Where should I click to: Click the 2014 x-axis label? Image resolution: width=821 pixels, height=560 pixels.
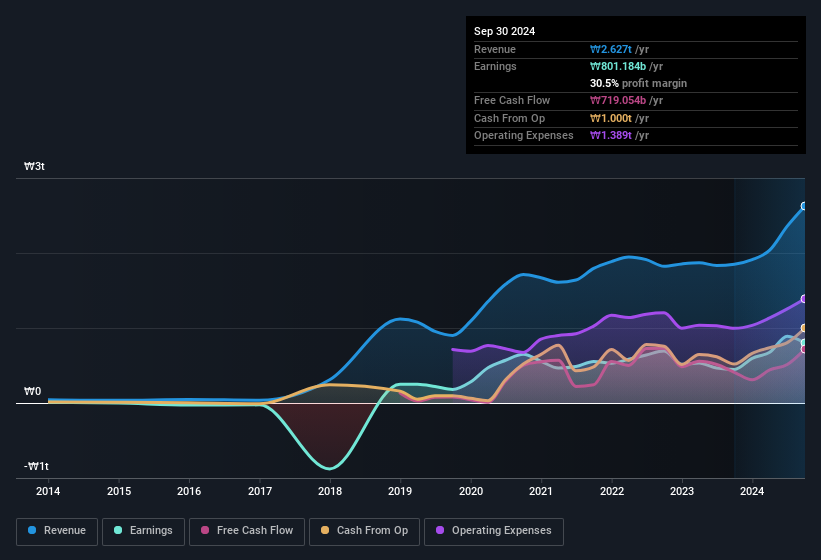coord(48,491)
